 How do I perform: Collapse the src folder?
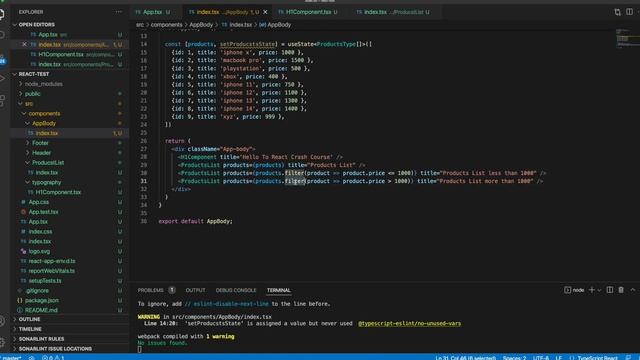pos(69,104)
